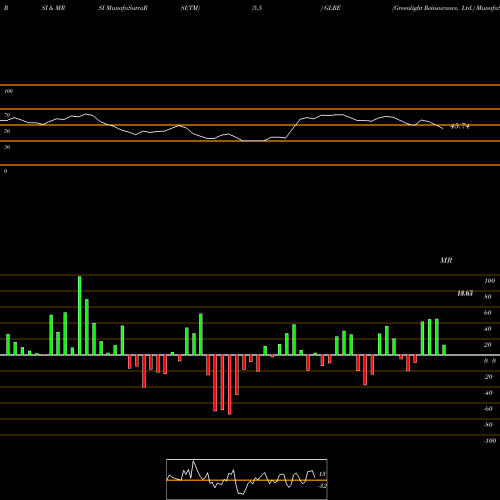Screen dimensions: 500x500
Task: Click the 'SI(TM)' header label
Action: tap(190, 8)
